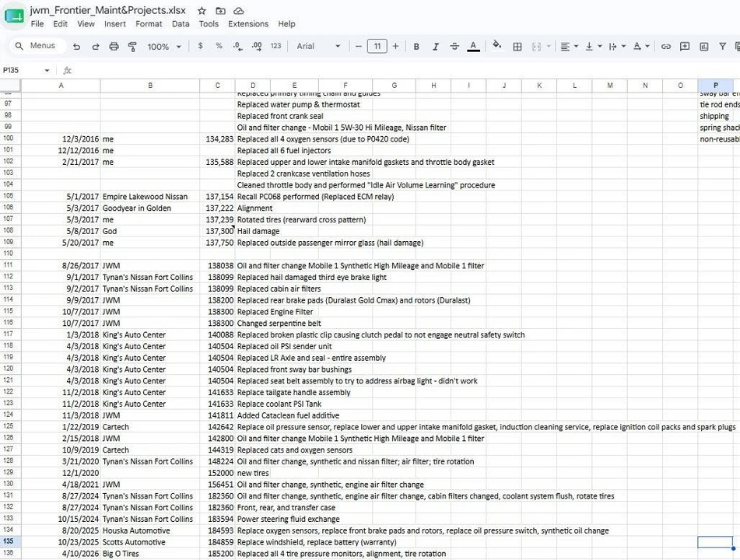Open the Arial font family dropdown
The width and height of the screenshot is (740, 560).
click(x=318, y=46)
